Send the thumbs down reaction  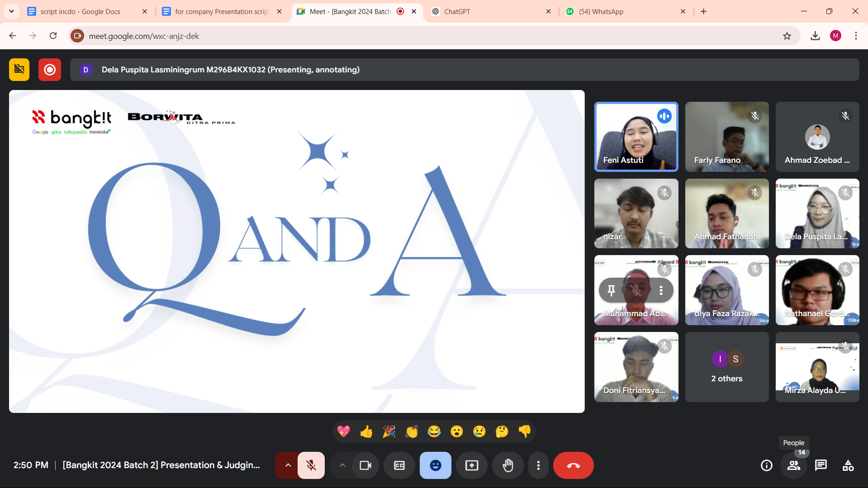[x=525, y=431]
